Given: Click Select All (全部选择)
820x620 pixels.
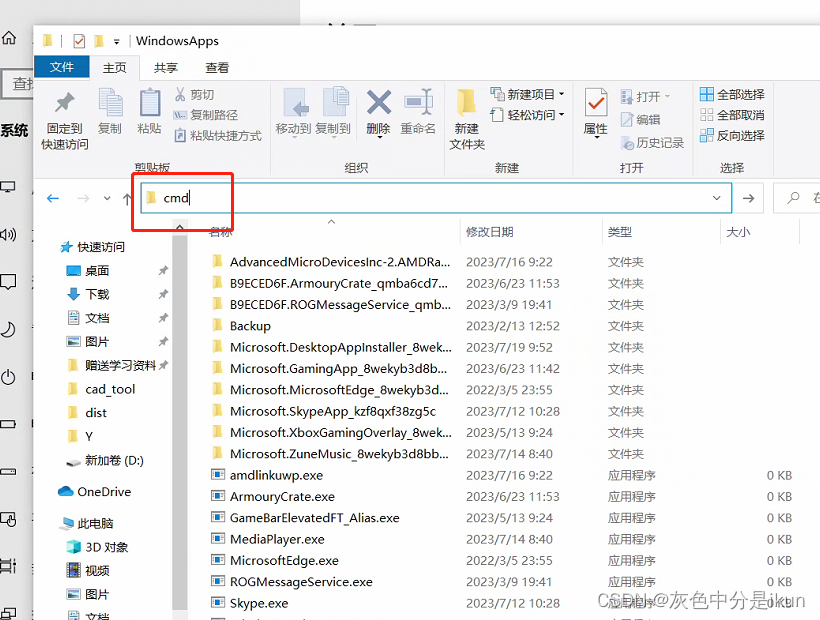Looking at the screenshot, I should [x=732, y=95].
